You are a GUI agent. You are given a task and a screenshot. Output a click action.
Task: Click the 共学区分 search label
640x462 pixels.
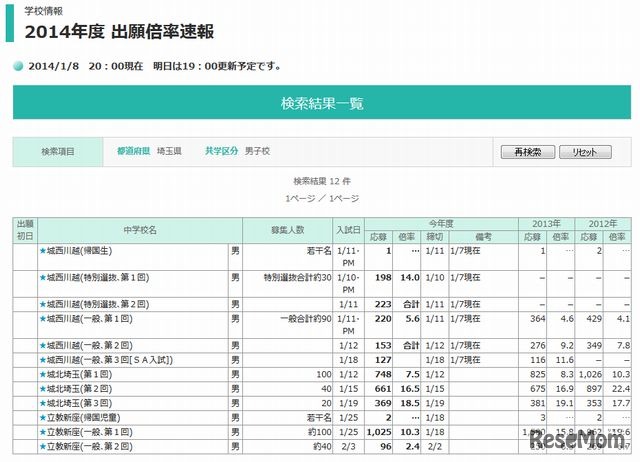(222, 151)
